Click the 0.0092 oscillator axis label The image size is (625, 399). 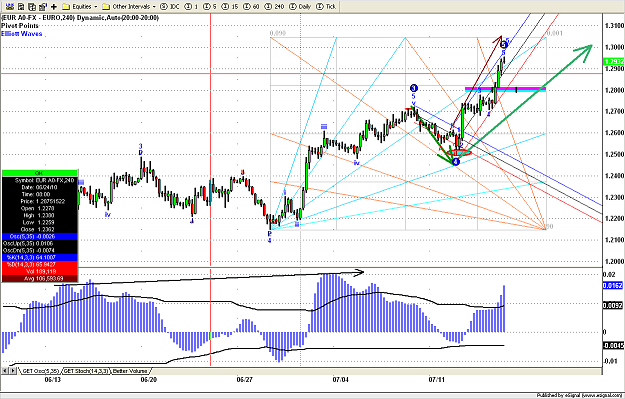[x=613, y=306]
